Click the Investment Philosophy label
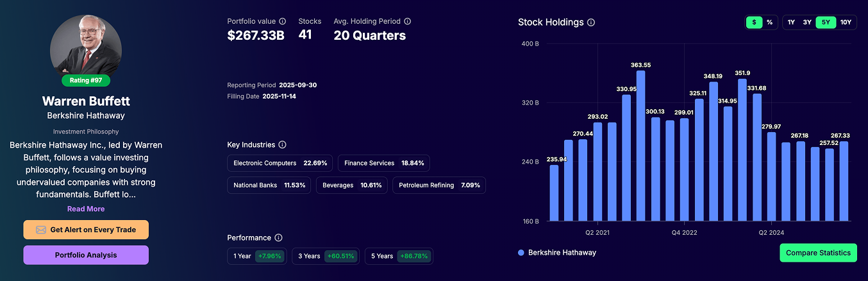This screenshot has height=281, width=868. pyautogui.click(x=86, y=132)
